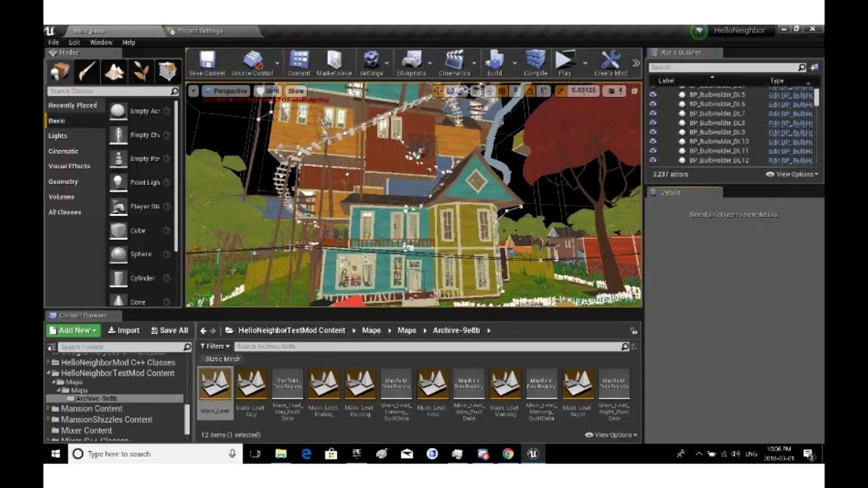Choose the Cylinder shape icon
Screen dimensions: 868x488
tap(119, 278)
